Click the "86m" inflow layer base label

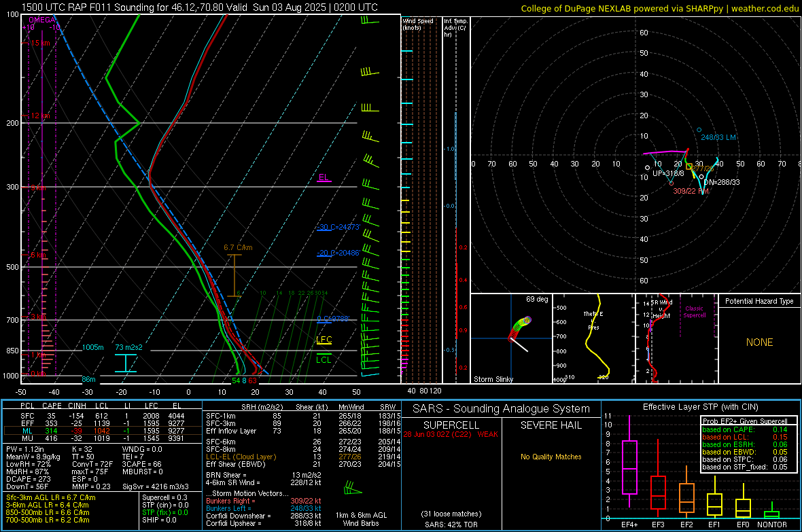pyautogui.click(x=88, y=379)
